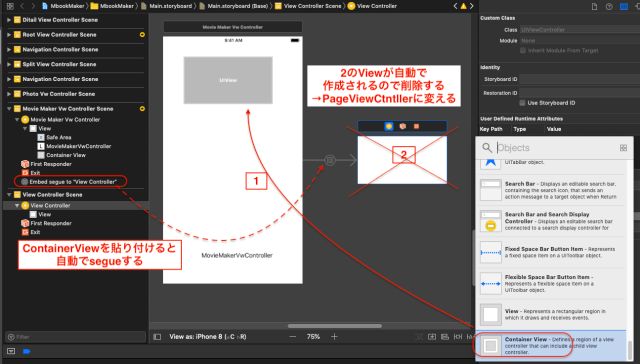Select Fixed Space Bar Button Item object
640x364 pixels.
click(551, 252)
